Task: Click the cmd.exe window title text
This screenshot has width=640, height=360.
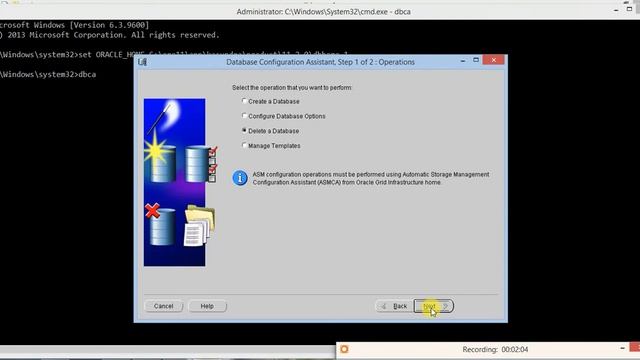Action: tap(324, 12)
